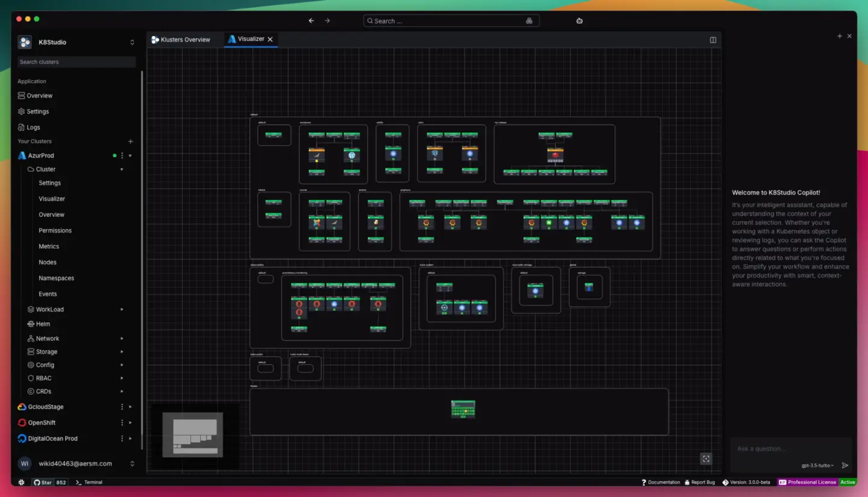Click the Storage icon in sidebar

(x=31, y=352)
